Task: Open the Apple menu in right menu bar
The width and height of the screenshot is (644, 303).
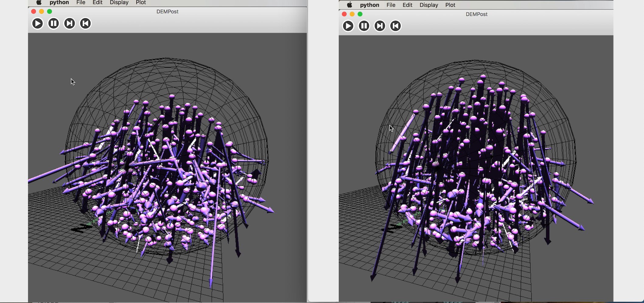Action: coord(350,5)
